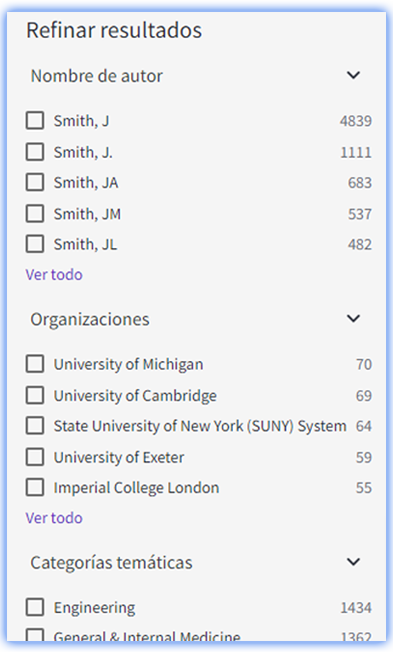Collapse the Categorías temáticas section chevron
The image size is (393, 652).
[x=353, y=562]
